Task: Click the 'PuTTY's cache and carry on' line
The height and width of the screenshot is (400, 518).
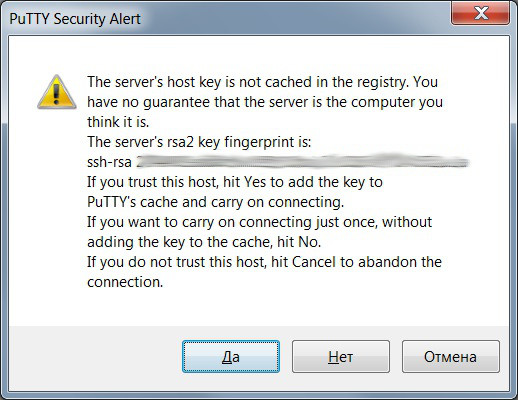Action: 215,202
